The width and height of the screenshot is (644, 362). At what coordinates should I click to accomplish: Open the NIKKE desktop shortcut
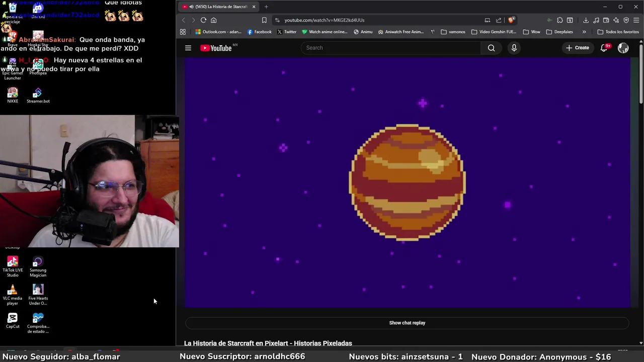point(13,95)
